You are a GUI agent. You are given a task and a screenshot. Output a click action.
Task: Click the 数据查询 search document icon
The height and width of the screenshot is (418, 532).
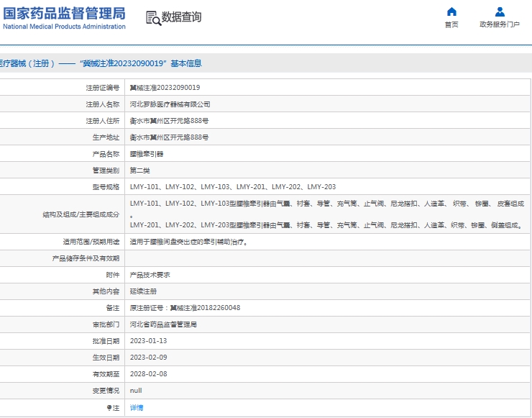(x=153, y=18)
